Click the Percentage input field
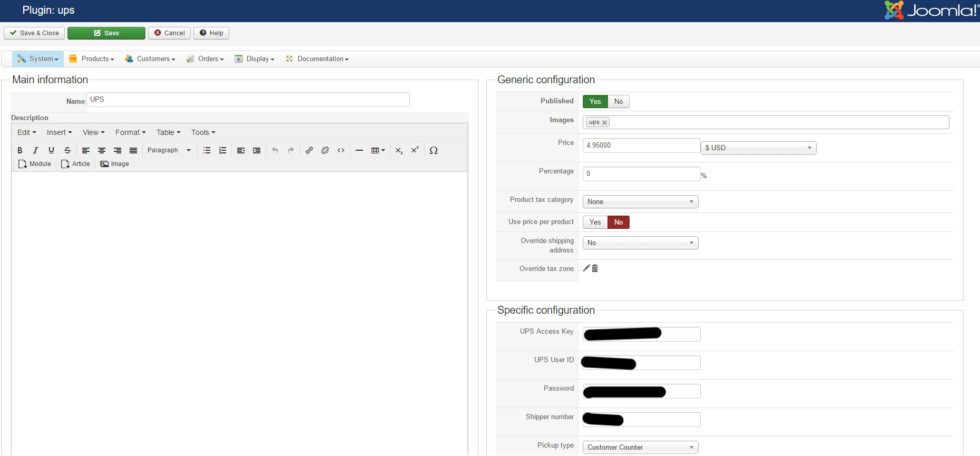980x456 pixels. point(641,174)
